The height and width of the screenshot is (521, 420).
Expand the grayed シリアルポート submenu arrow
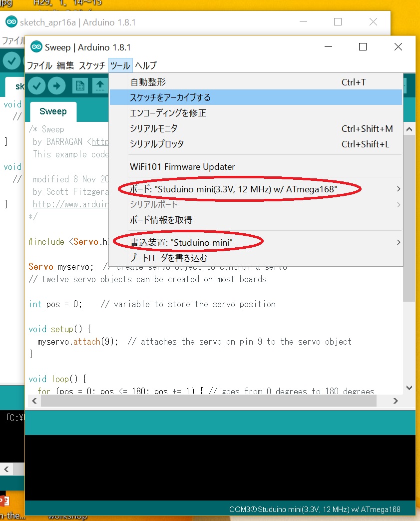click(x=398, y=204)
